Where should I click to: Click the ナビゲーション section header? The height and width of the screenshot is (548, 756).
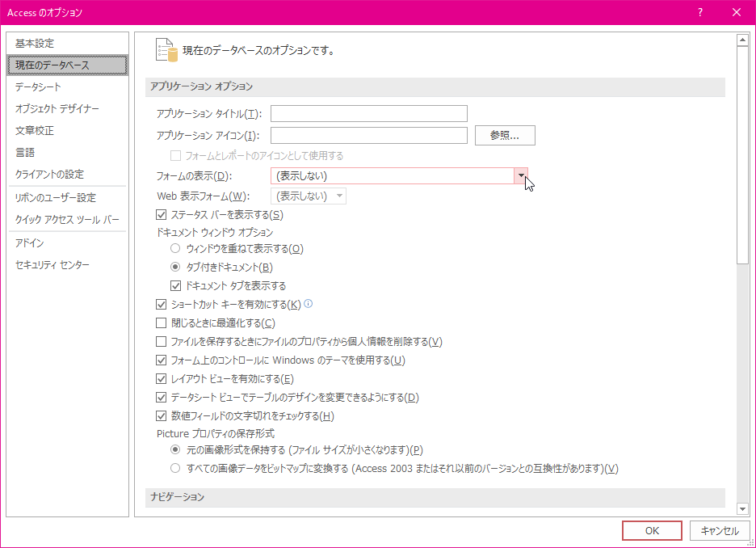tap(435, 497)
